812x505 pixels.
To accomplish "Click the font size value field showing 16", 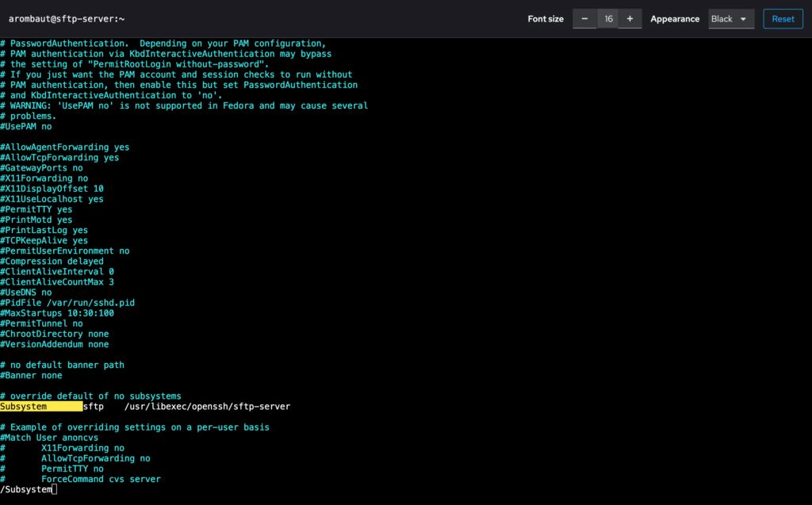I will [608, 19].
